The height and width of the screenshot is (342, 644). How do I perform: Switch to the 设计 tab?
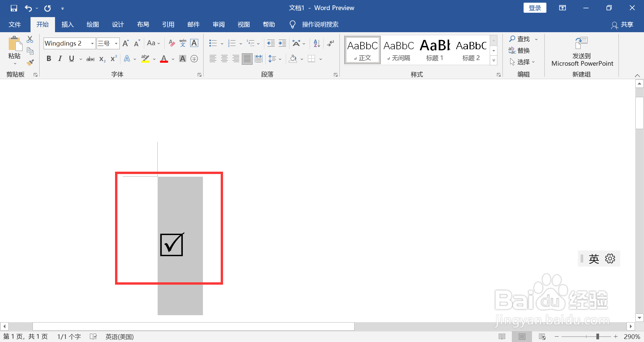point(118,24)
